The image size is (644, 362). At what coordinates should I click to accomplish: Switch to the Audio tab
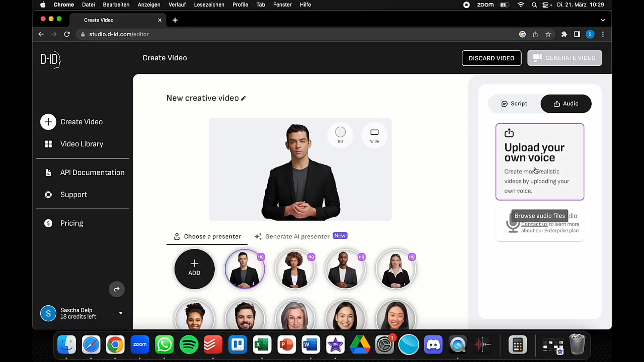[566, 104]
